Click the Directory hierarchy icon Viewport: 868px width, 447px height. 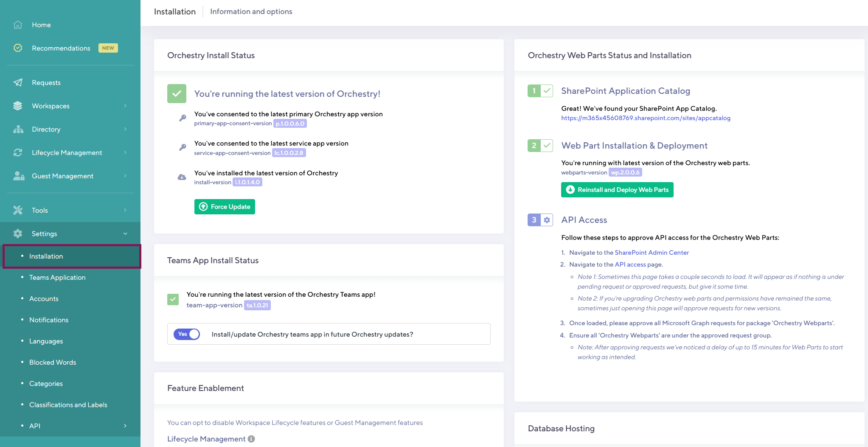18,129
